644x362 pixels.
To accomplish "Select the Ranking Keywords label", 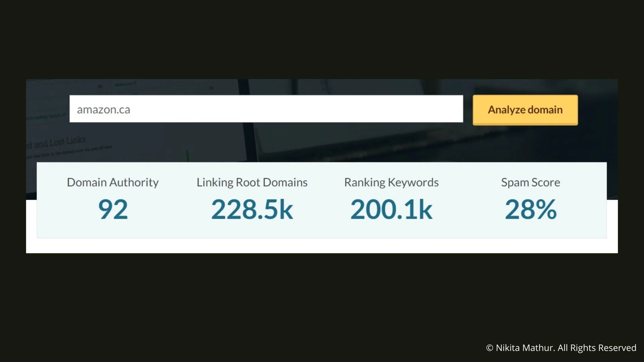I will coord(391,182).
